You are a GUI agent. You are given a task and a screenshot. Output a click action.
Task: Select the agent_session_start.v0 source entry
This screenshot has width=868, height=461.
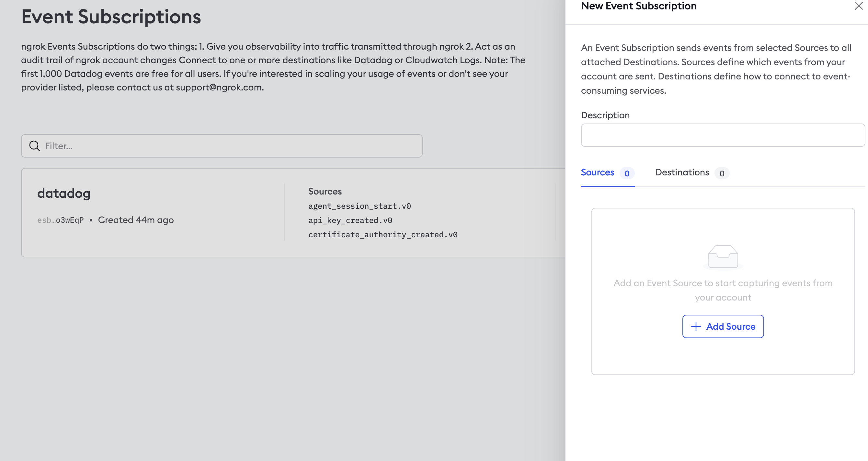point(360,206)
